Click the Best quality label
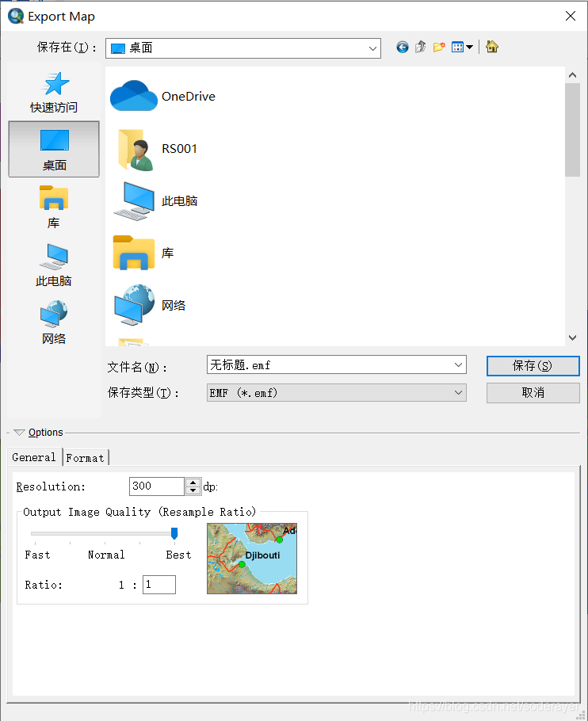 (x=178, y=555)
